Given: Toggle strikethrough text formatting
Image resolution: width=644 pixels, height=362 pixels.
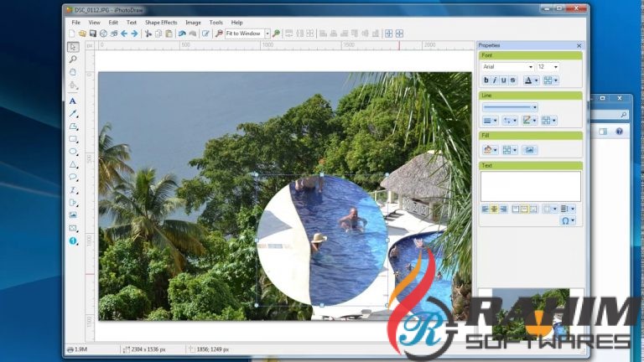Looking at the screenshot, I should 512,80.
